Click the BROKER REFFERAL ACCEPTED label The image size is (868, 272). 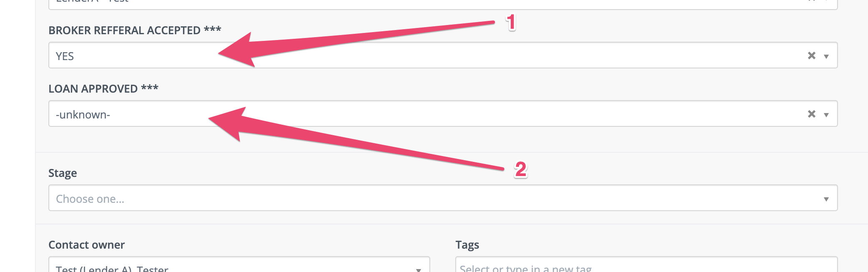point(135,30)
